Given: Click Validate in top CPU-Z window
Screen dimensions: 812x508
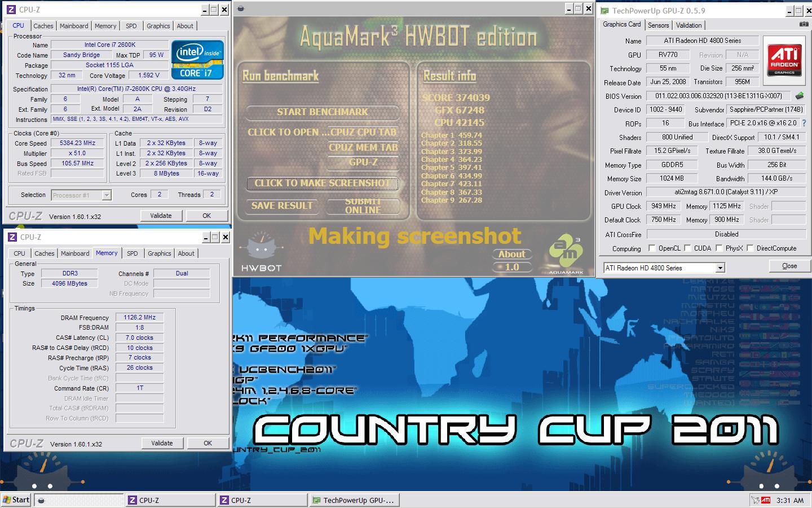Looking at the screenshot, I should 161,216.
